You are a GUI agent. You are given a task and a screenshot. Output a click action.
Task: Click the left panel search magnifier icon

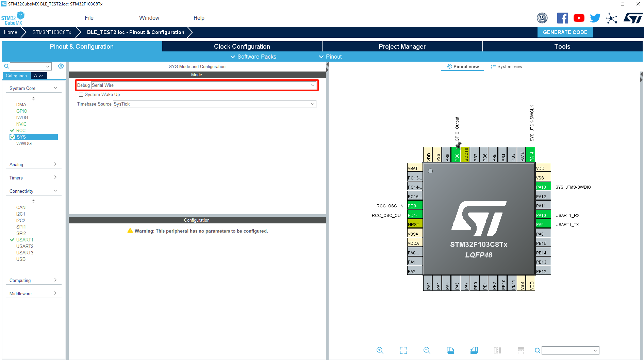tap(6, 66)
